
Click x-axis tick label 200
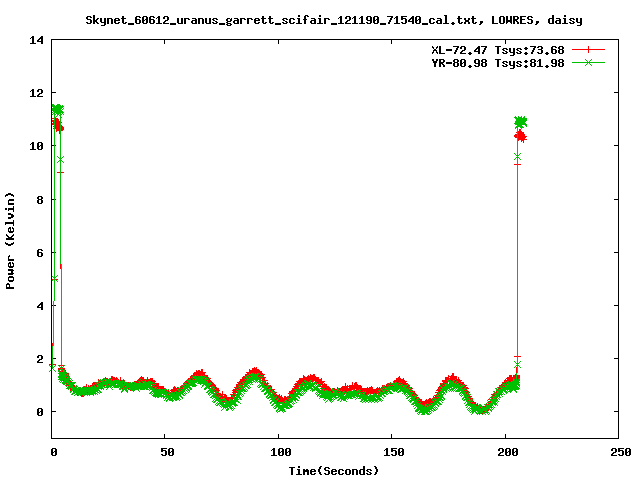[507, 452]
